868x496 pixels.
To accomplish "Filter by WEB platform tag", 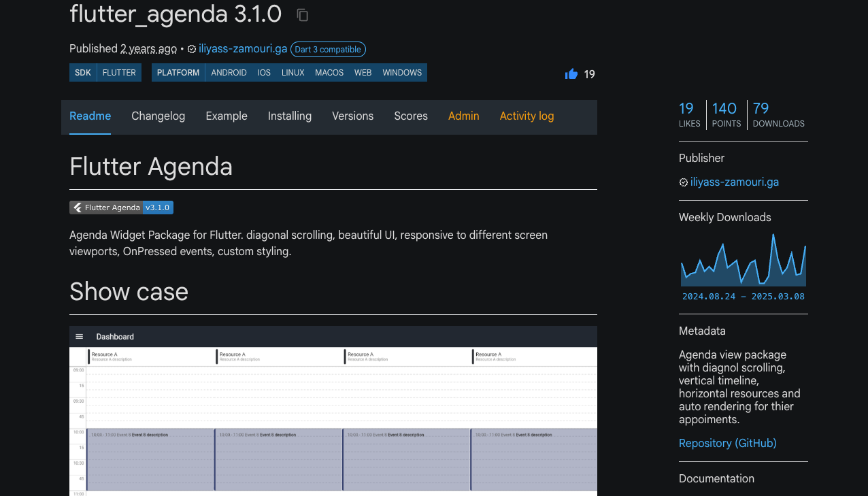I will [x=363, y=73].
